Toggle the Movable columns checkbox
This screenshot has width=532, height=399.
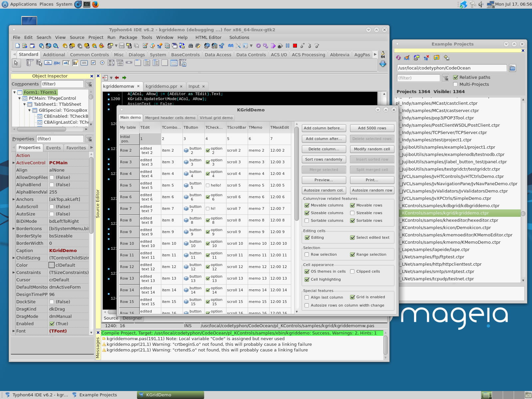click(307, 205)
